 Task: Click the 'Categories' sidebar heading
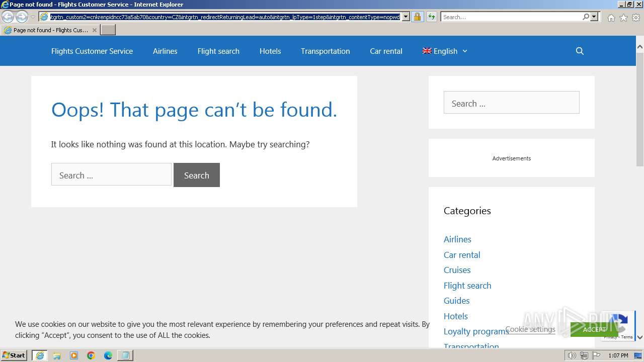pos(467,211)
